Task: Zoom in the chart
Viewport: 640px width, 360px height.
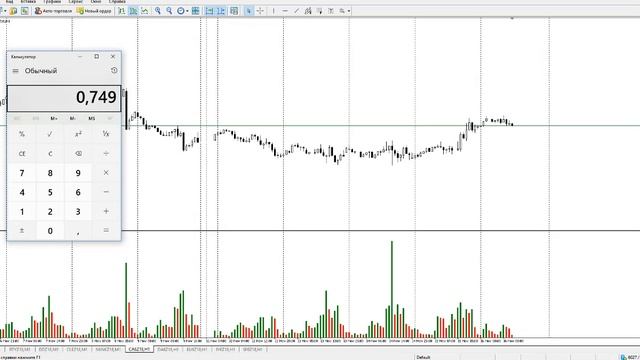Action: pyautogui.click(x=158, y=11)
